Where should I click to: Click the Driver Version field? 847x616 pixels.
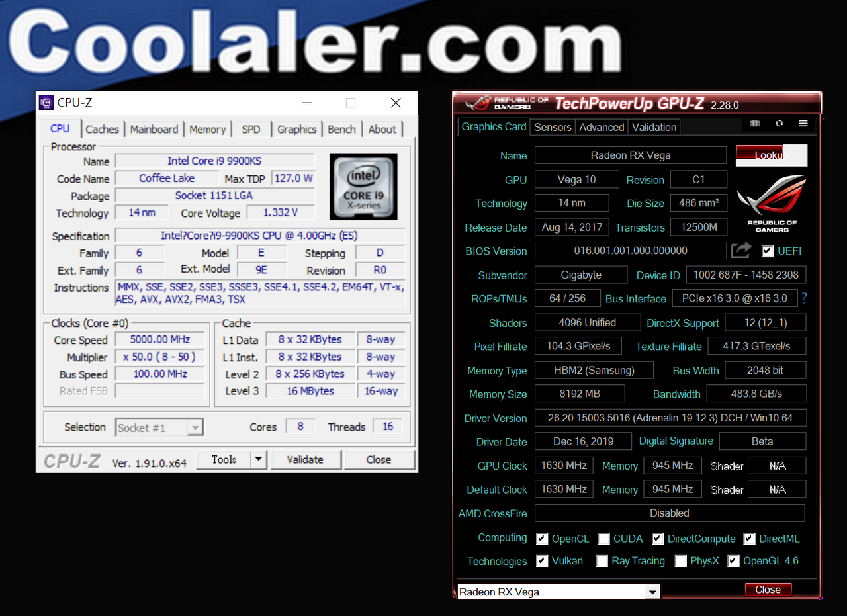click(x=670, y=418)
